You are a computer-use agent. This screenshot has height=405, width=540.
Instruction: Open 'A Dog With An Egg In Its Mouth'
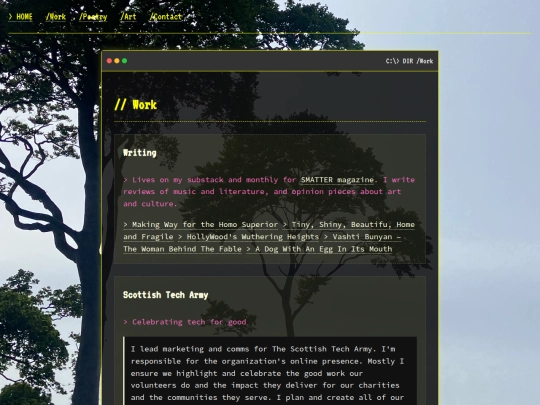[x=319, y=249]
